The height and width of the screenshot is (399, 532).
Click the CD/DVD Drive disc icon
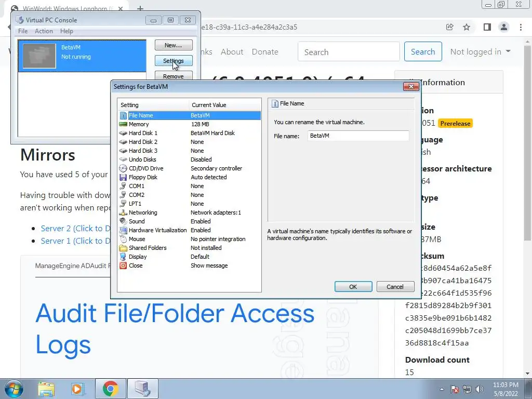click(x=123, y=168)
